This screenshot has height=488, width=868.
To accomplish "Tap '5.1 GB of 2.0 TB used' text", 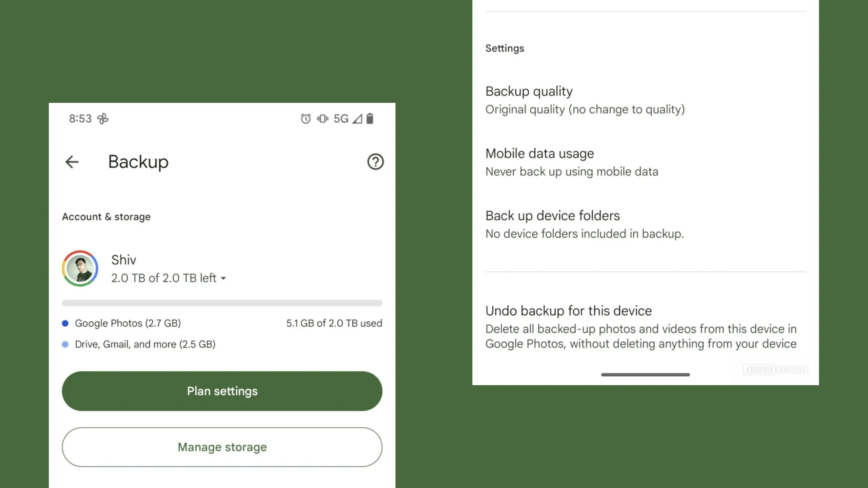I will [334, 323].
